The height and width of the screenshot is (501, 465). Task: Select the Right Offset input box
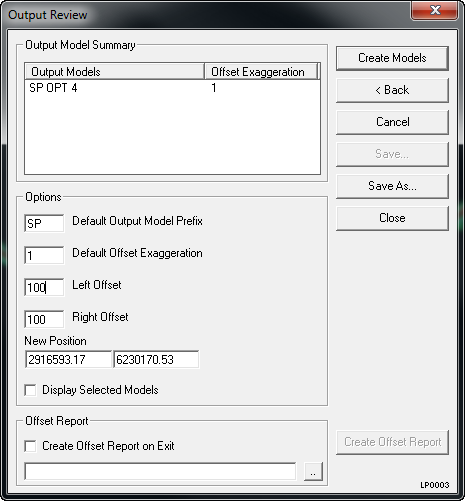click(44, 319)
